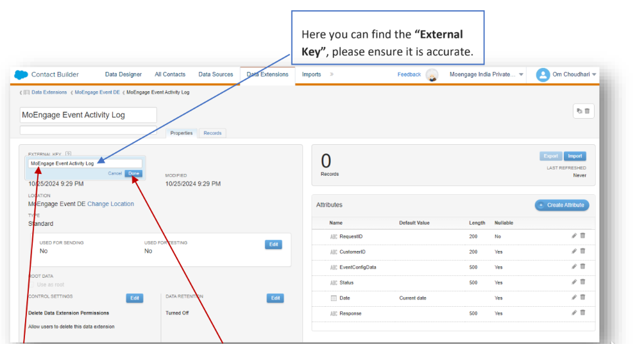Edit the Response attribute pencil icon
This screenshot has height=344, width=644.
(x=574, y=313)
